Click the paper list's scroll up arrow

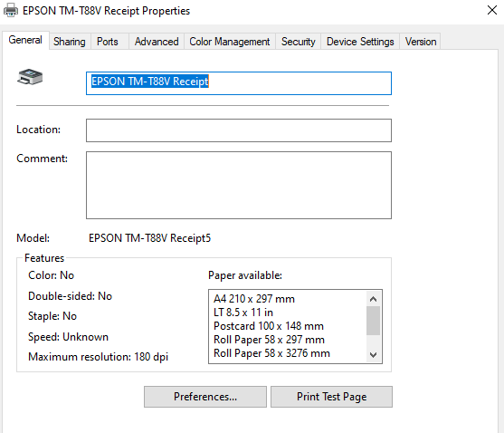373,299
